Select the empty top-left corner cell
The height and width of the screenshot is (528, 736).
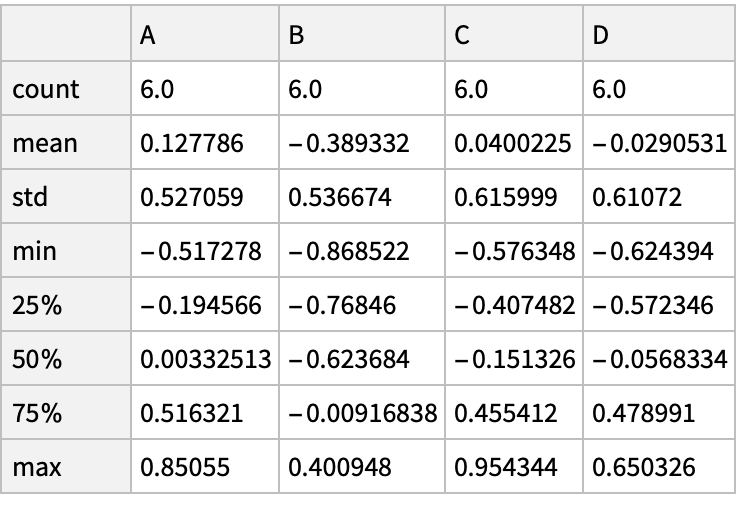pyautogui.click(x=66, y=36)
